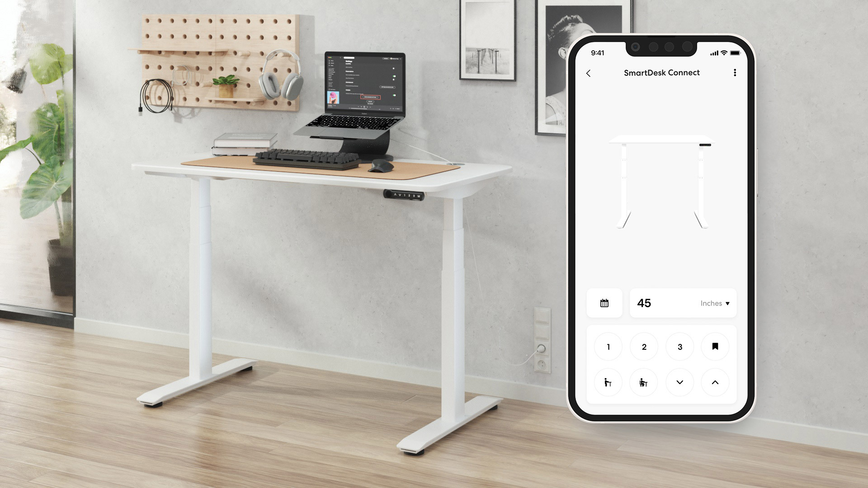Lower desk height with down arrow

(x=679, y=382)
